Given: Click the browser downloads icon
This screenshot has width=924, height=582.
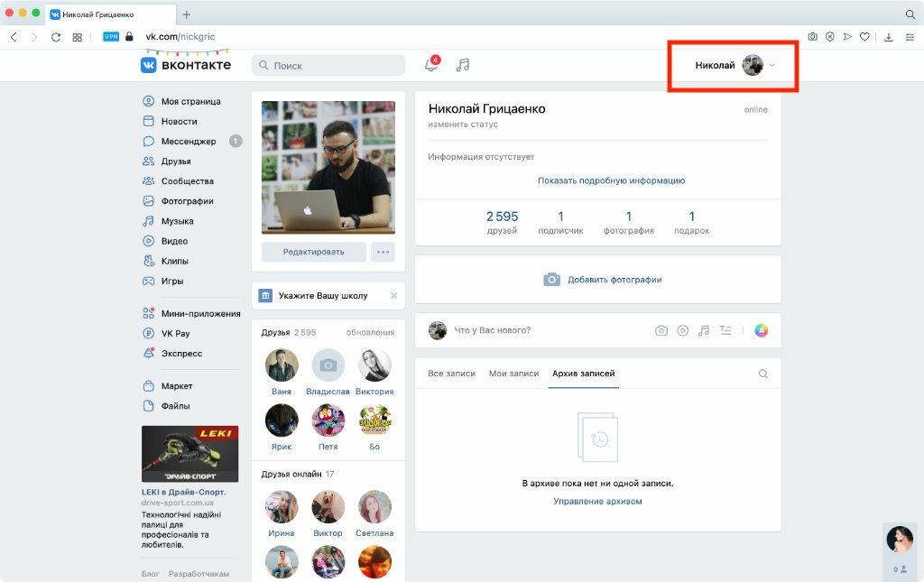Looking at the screenshot, I should [889, 37].
